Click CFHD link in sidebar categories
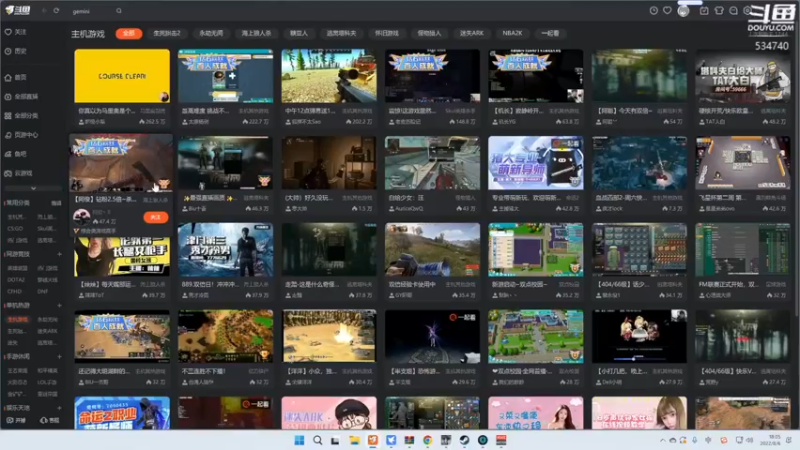Viewport: 800px width, 450px height. [x=15, y=291]
